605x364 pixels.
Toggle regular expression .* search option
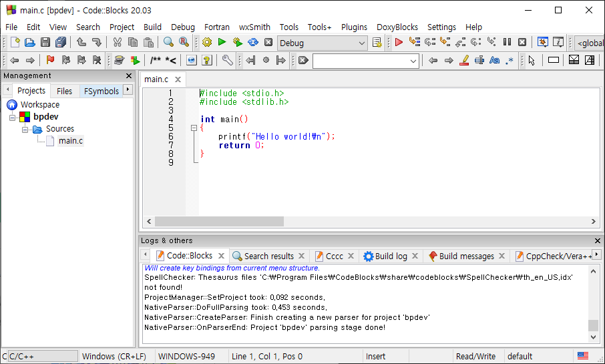510,60
